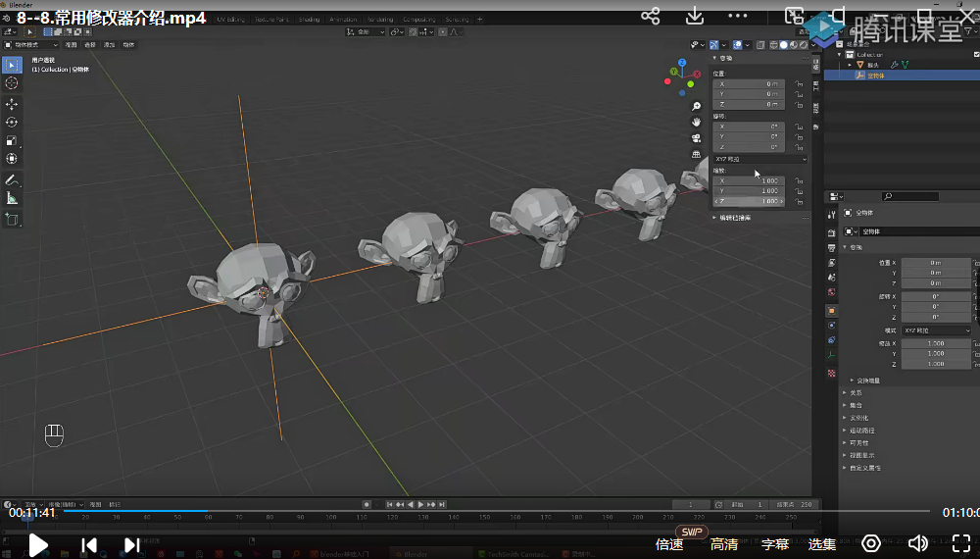Switch to the Shading workspace tab
This screenshot has height=559, width=980.
tap(309, 20)
